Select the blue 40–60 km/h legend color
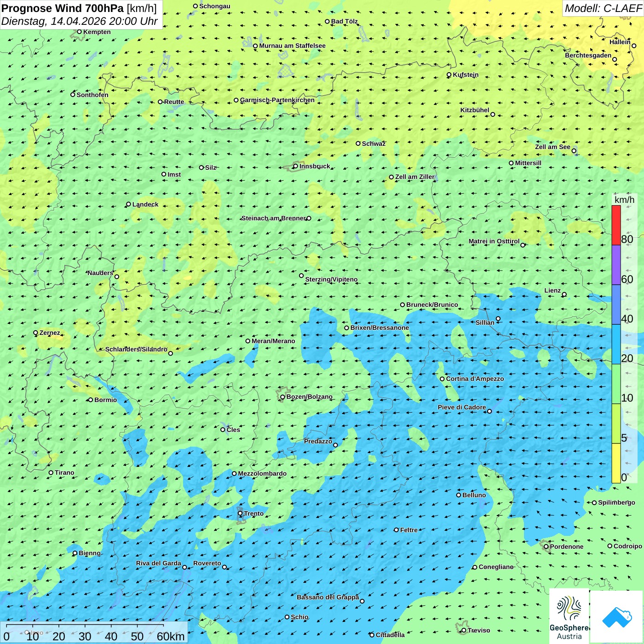The image size is (644, 644). (616, 305)
